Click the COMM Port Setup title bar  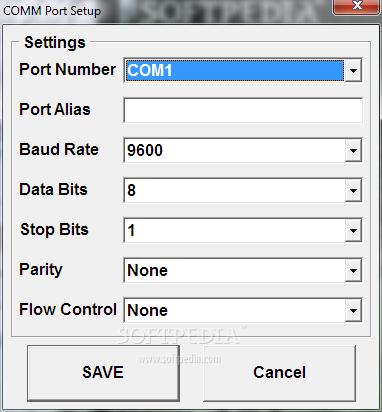(167, 11)
